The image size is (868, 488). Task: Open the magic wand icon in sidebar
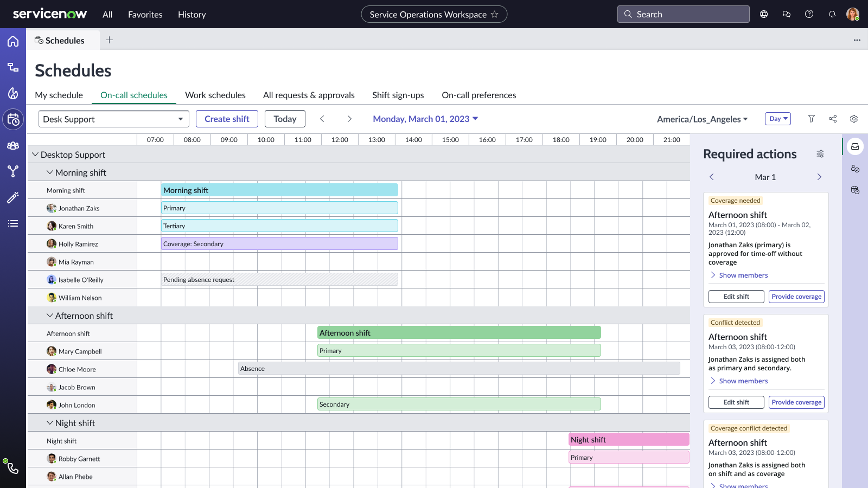coord(13,197)
